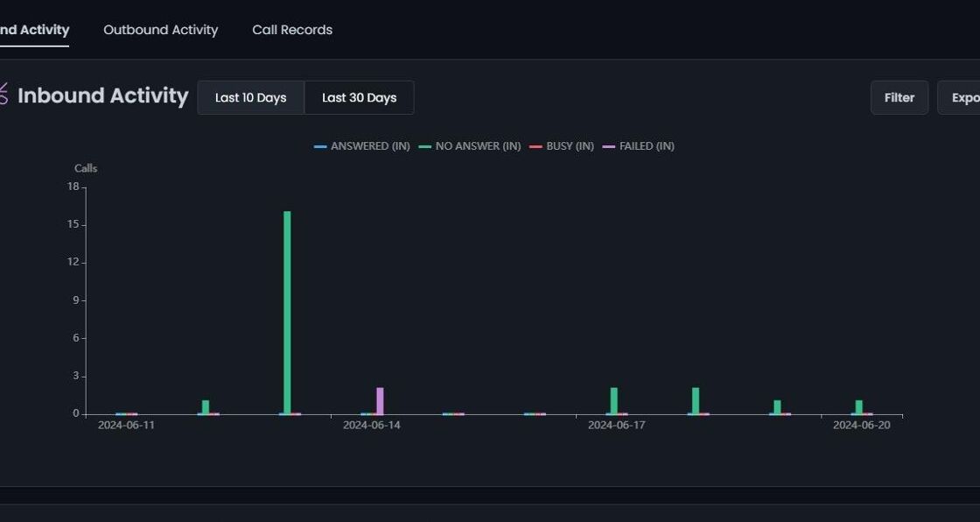Click the Export button
Viewport: 980px width, 522px height.
click(959, 97)
